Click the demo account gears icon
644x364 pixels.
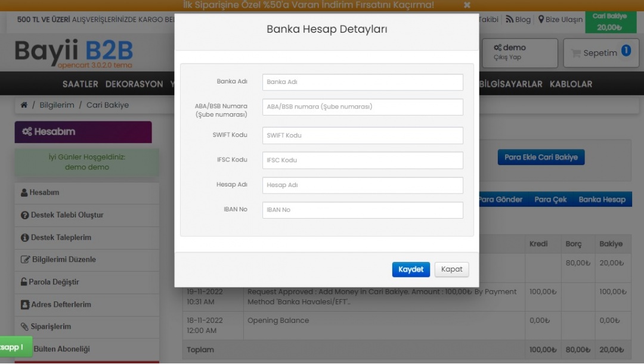pos(497,48)
